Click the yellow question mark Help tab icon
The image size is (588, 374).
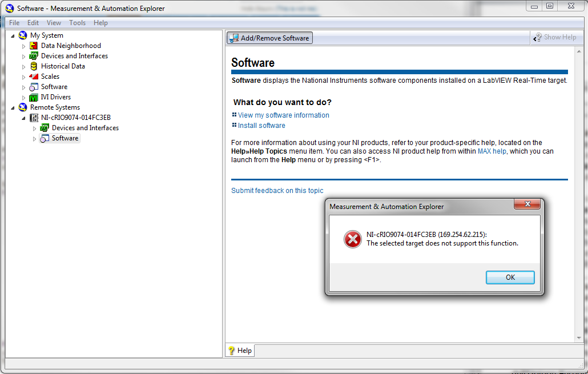(231, 351)
